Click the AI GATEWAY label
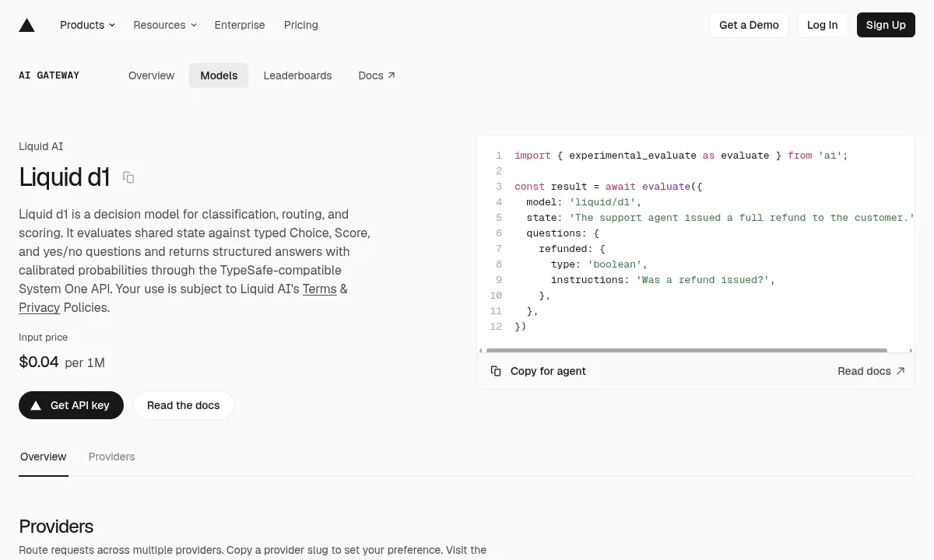934x560 pixels. [x=49, y=75]
